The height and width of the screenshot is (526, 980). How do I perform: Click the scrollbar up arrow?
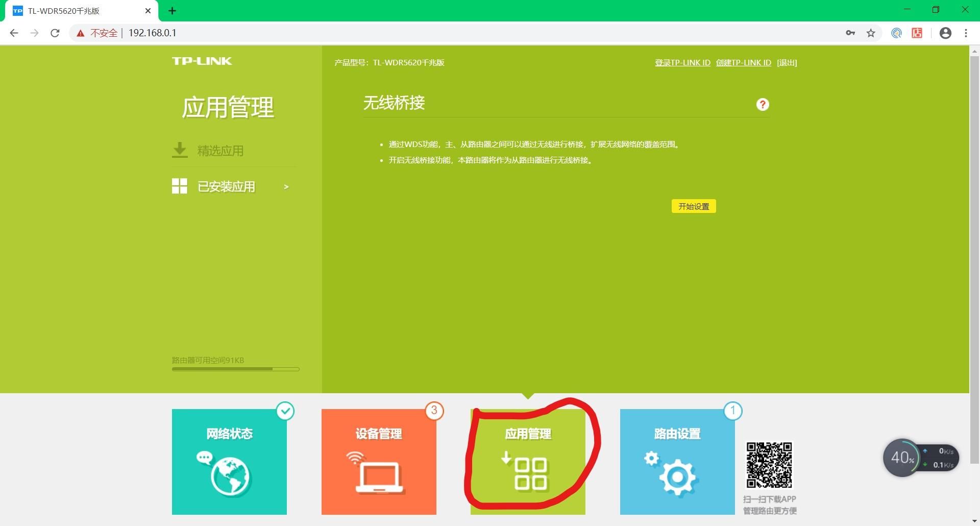pos(974,51)
